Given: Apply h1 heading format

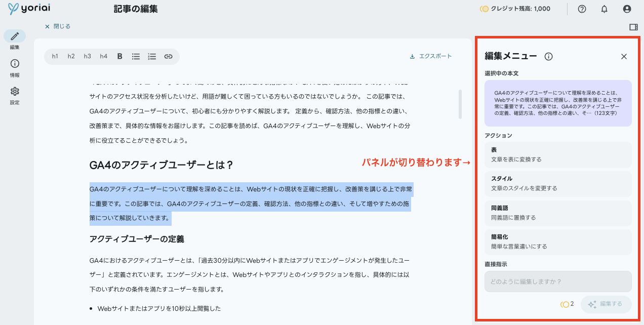Looking at the screenshot, I should (x=55, y=57).
